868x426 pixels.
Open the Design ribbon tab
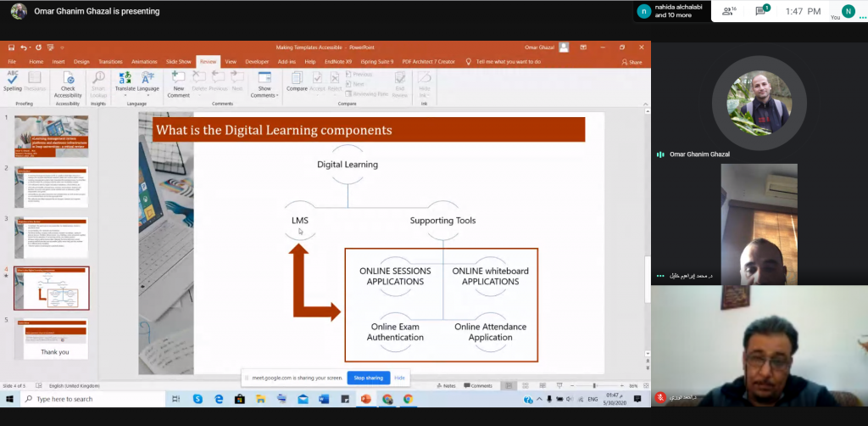pyautogui.click(x=81, y=62)
